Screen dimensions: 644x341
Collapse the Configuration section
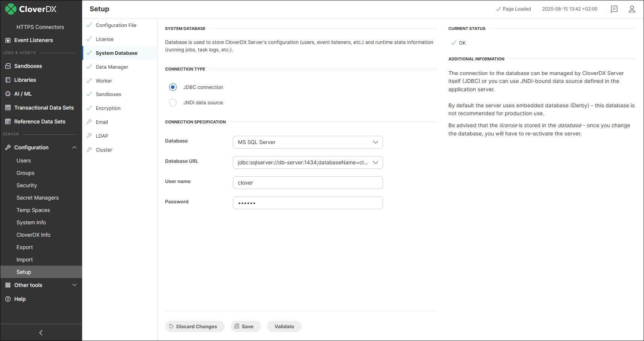pos(74,147)
